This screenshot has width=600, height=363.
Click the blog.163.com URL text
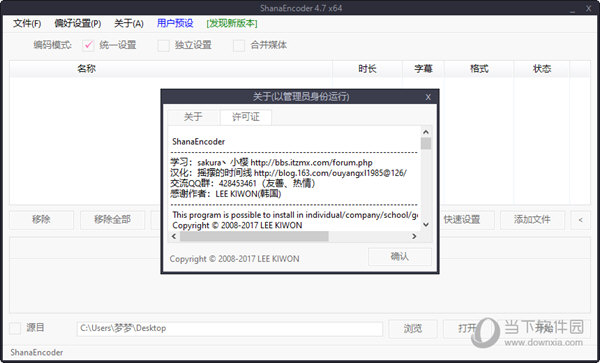tap(330, 173)
